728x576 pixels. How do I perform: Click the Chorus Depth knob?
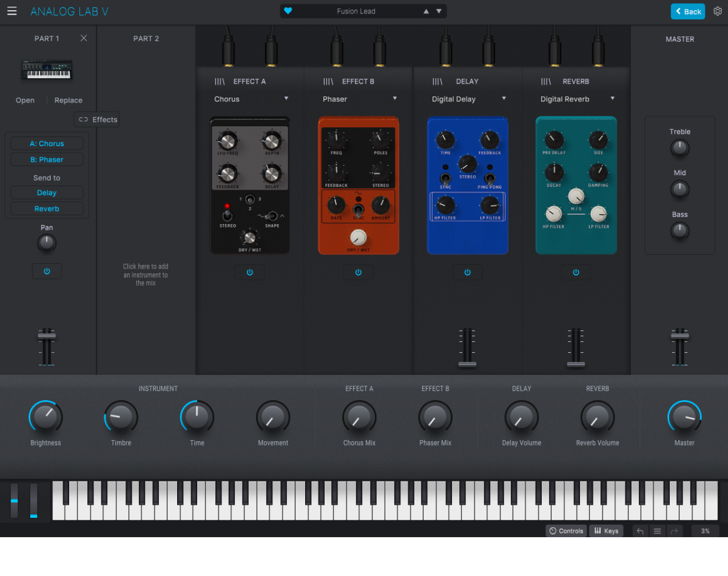(272, 141)
